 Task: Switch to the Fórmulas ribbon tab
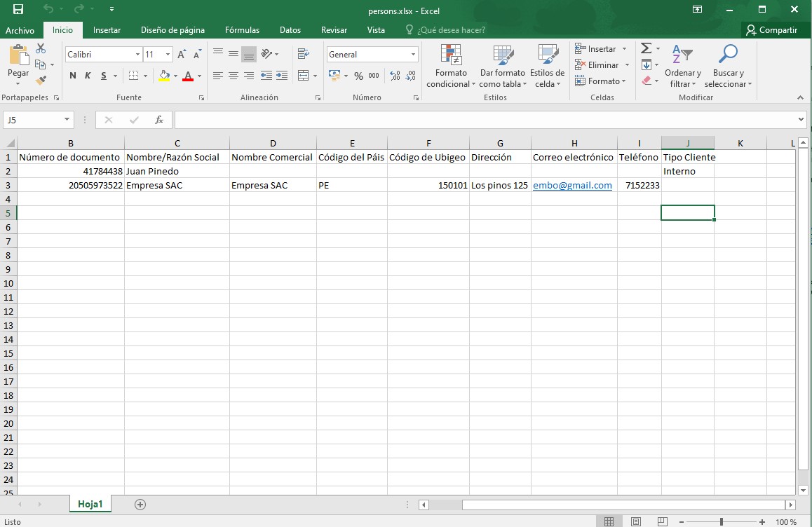point(242,30)
